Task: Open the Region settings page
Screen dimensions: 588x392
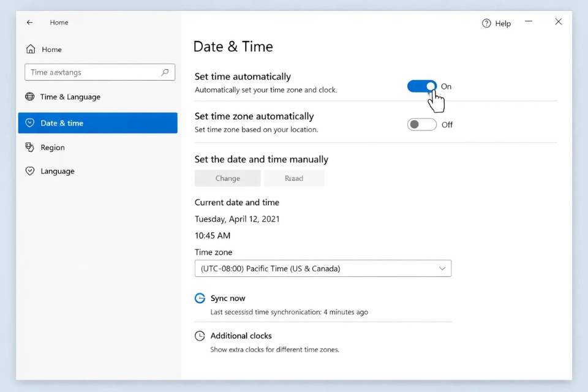Action: click(53, 148)
